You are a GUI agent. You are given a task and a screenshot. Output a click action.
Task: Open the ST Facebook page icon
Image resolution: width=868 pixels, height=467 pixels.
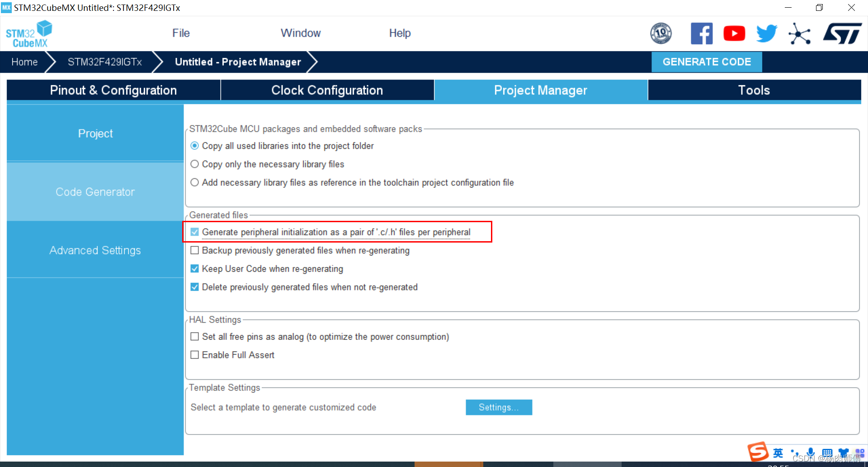coord(702,33)
